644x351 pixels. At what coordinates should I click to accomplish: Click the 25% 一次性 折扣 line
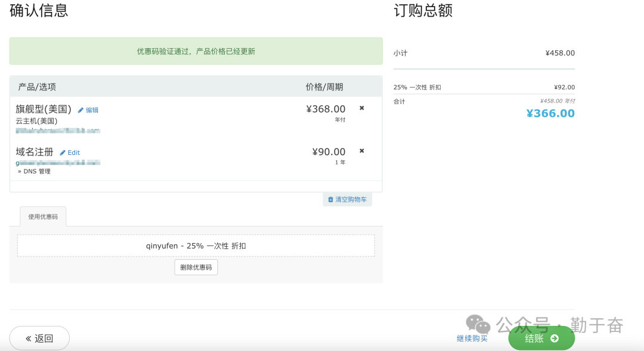(x=417, y=88)
